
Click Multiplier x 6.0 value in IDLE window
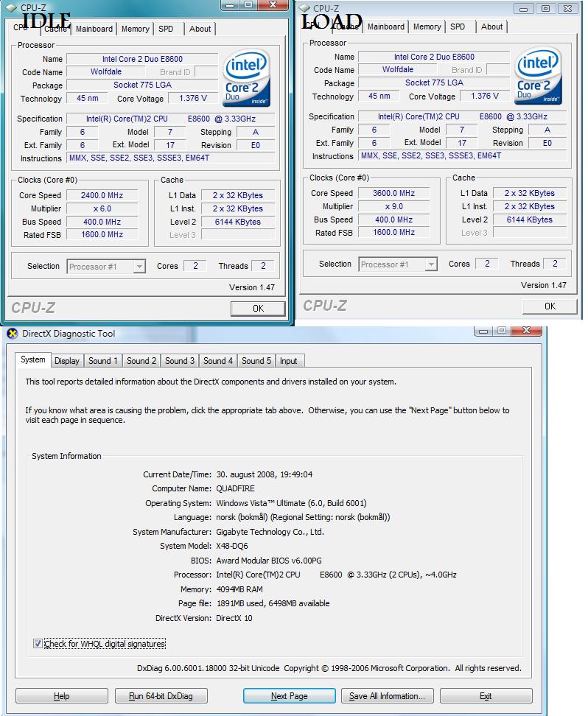point(102,208)
